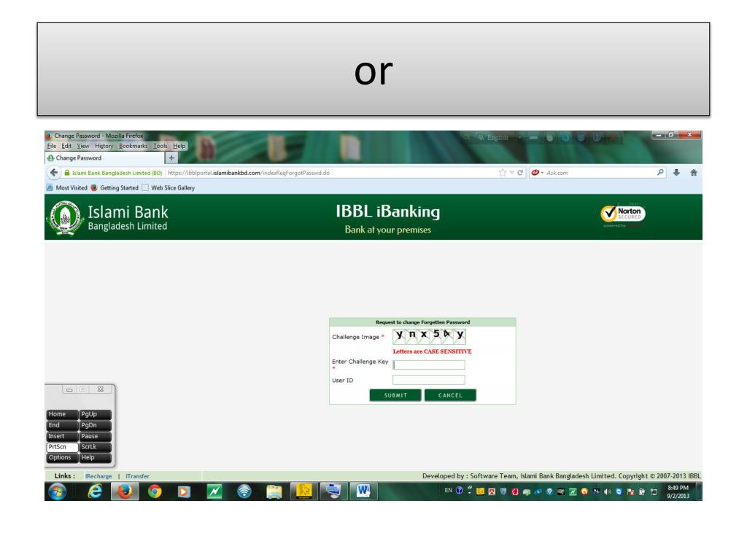Open the Bookmarks menu
The image size is (747, 560).
(133, 146)
